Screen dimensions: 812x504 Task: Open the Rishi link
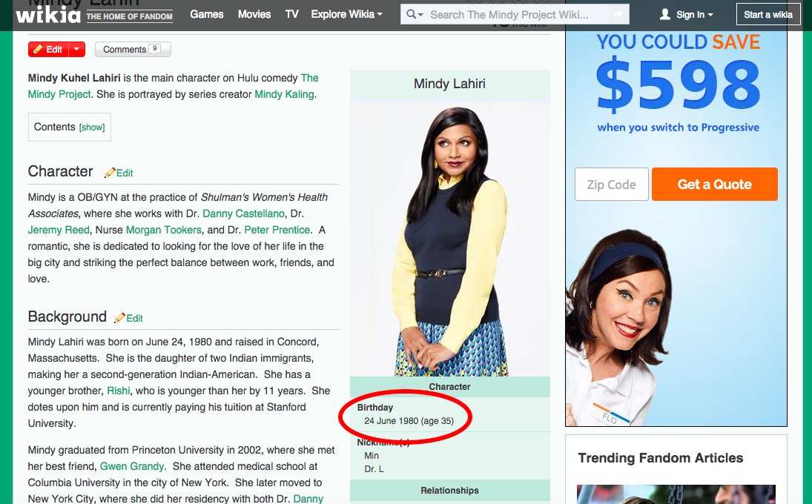pyautogui.click(x=119, y=391)
